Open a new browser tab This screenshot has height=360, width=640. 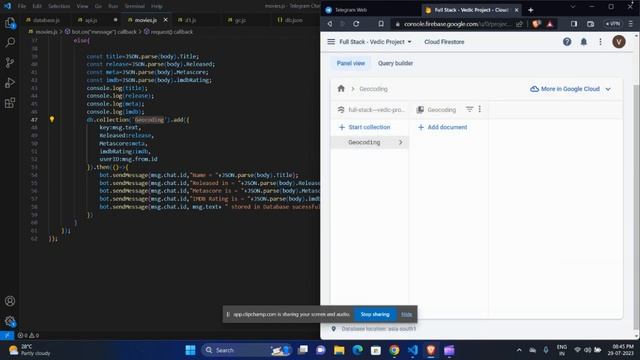[x=531, y=10]
